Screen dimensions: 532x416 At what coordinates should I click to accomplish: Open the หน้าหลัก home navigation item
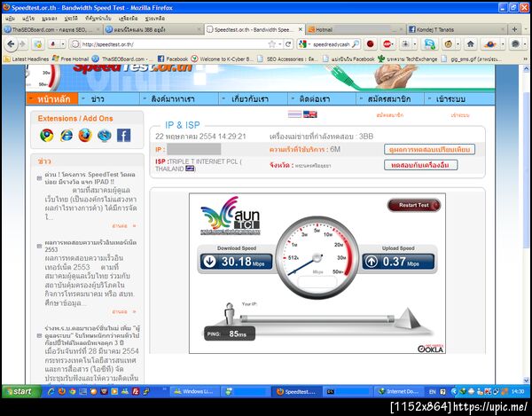[x=52, y=99]
